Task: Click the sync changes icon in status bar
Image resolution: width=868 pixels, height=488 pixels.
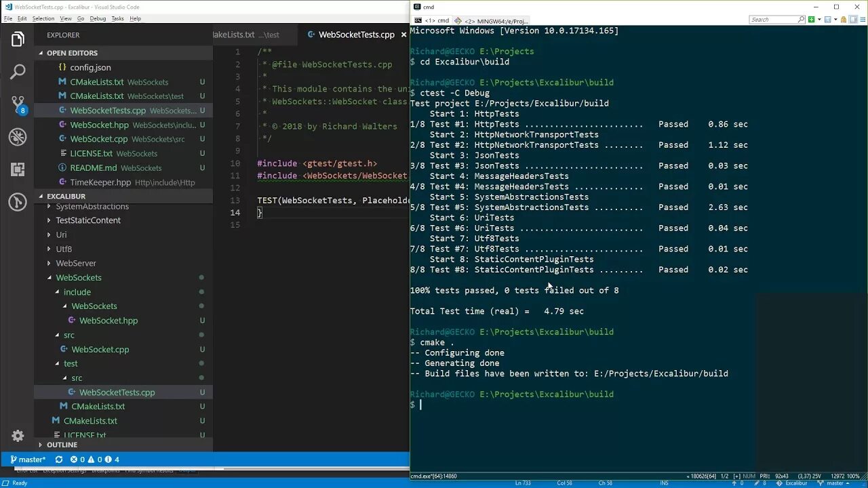Action: click(x=59, y=460)
